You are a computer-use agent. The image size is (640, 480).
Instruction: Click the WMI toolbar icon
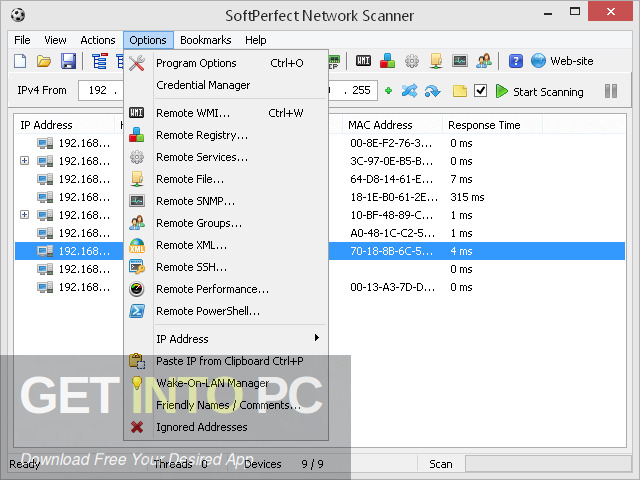[363, 61]
